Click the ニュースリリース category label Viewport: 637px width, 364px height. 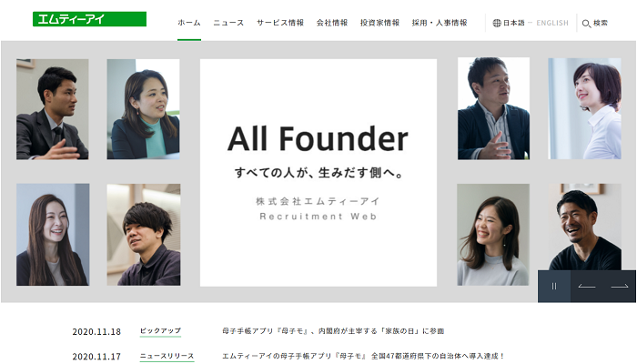coord(167,356)
